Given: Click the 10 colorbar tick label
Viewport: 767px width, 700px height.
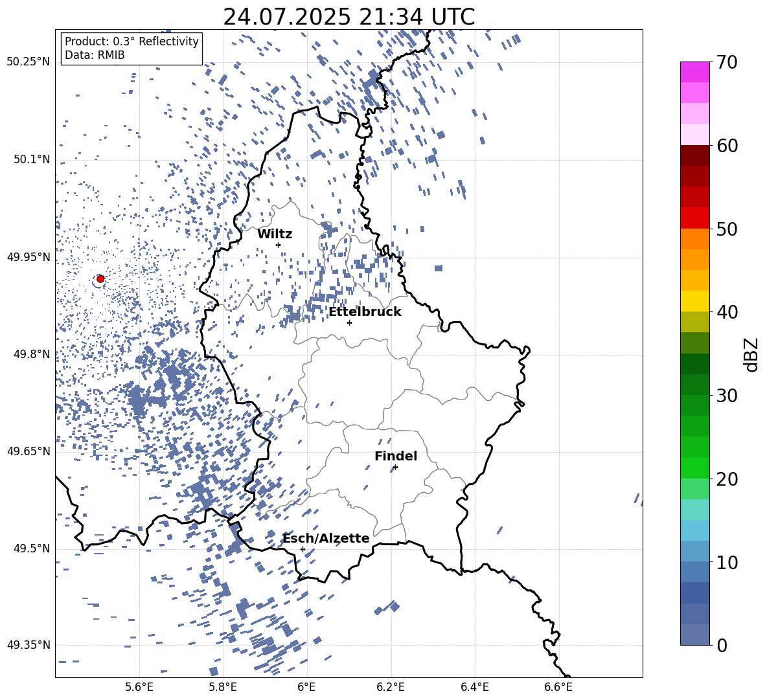Looking at the screenshot, I should [x=727, y=562].
